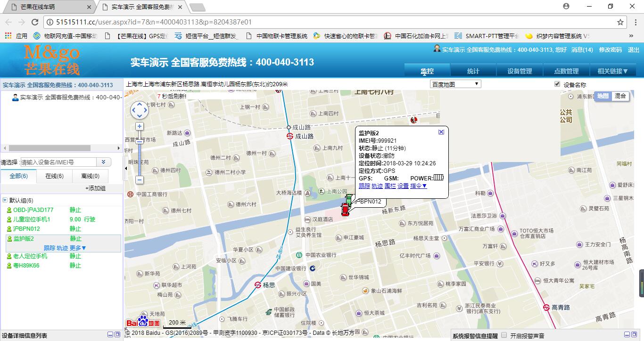Switch the map to 地图 view
This screenshot has width=644, height=341.
click(603, 96)
